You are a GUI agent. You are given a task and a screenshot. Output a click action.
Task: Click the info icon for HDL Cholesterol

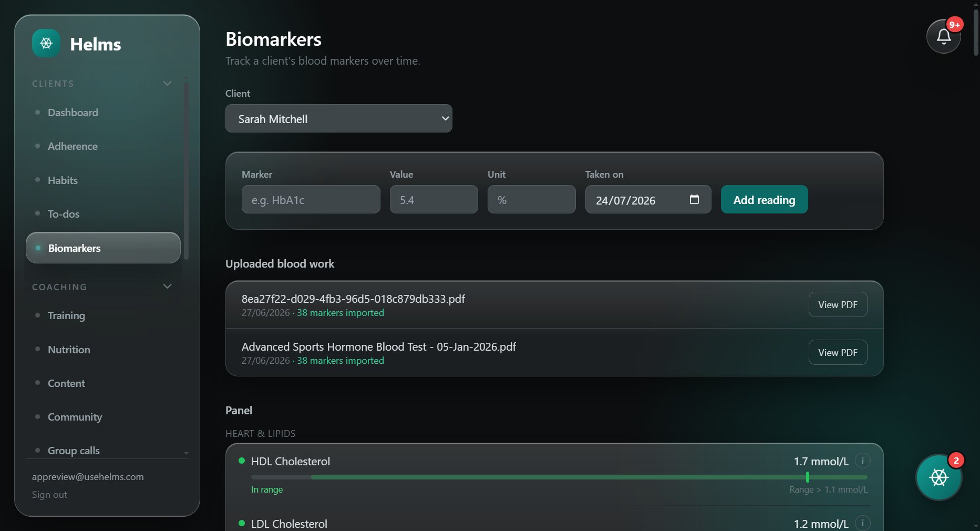(862, 461)
